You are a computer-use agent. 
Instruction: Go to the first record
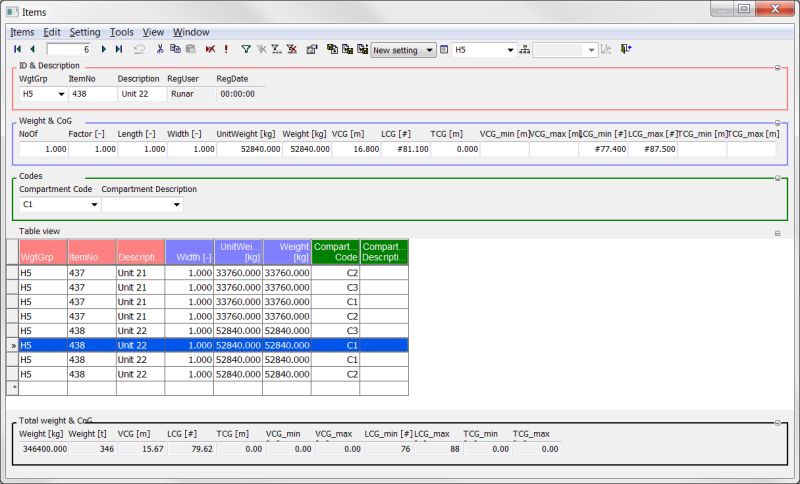(x=17, y=49)
